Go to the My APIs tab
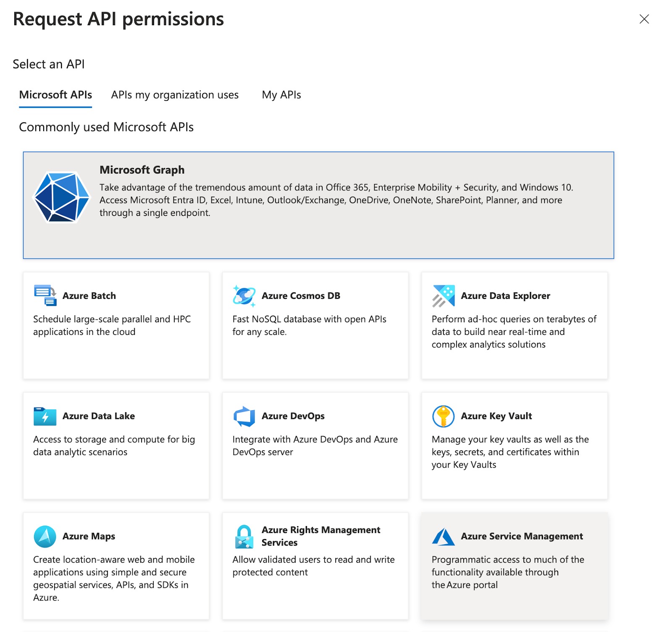 click(x=281, y=95)
